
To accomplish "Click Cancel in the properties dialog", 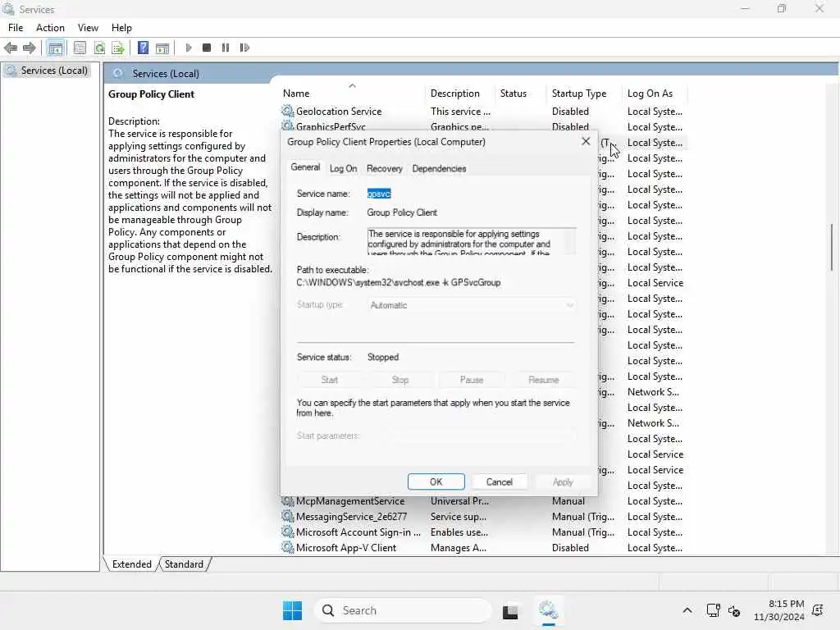I will pos(500,482).
